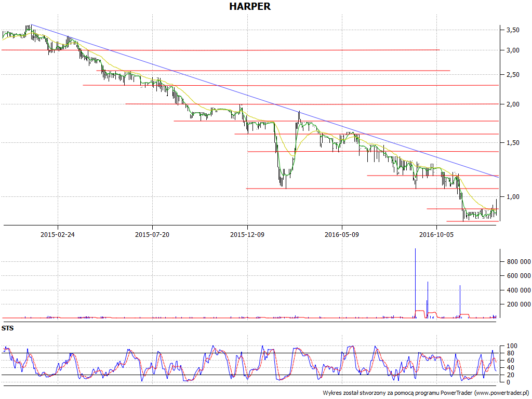
Task: Click the 0 level on STS axis
Action: pyautogui.click(x=508, y=382)
